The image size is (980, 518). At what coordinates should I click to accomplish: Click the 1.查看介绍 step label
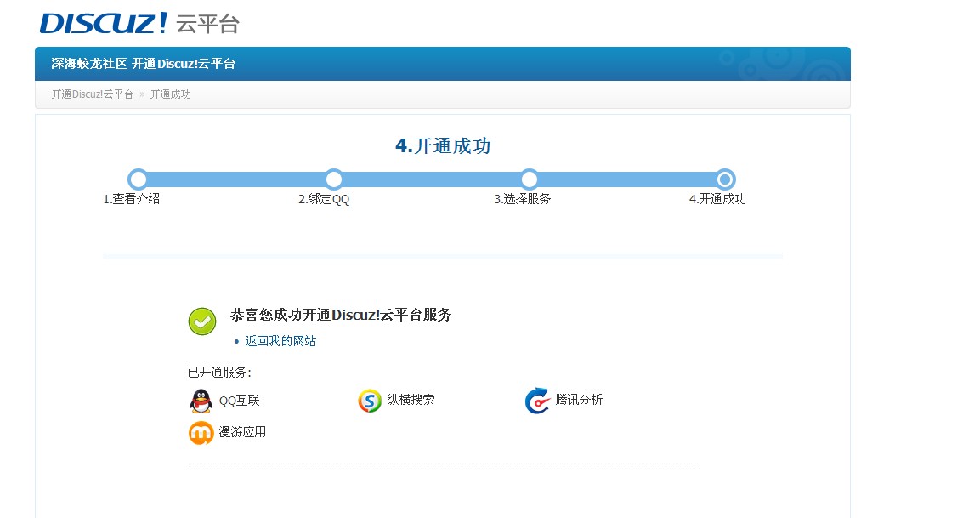coord(131,199)
